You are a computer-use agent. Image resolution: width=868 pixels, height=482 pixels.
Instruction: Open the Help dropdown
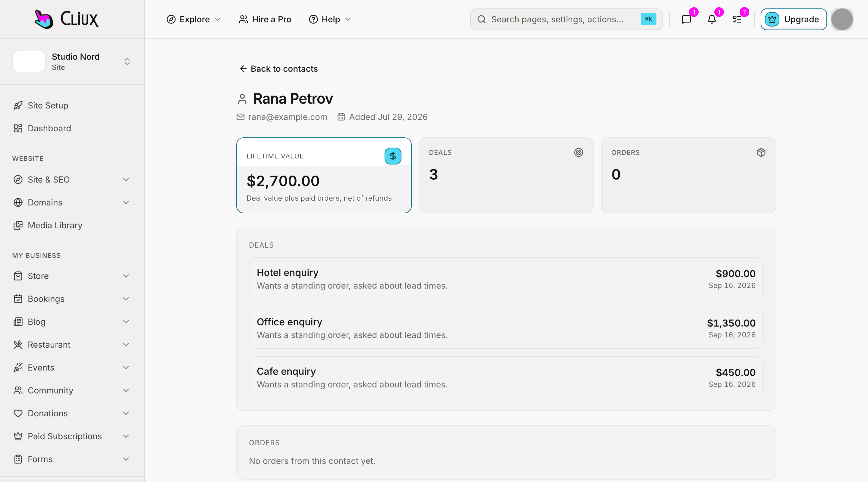click(x=330, y=19)
